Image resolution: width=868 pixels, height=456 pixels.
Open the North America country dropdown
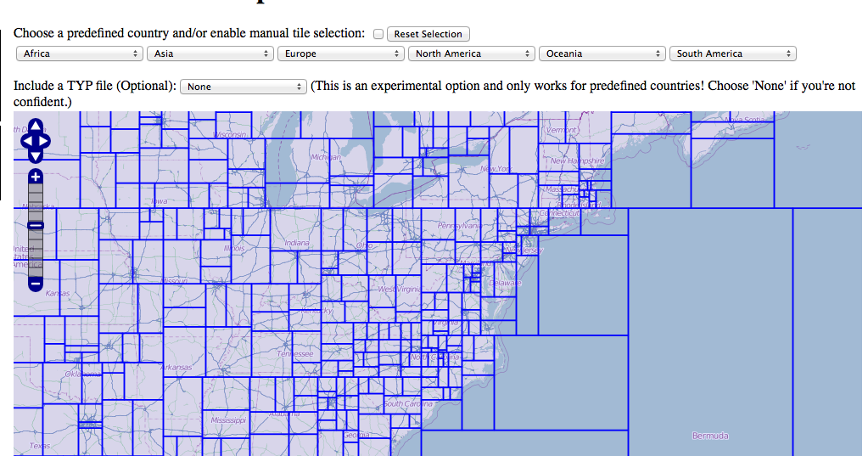coord(472,53)
